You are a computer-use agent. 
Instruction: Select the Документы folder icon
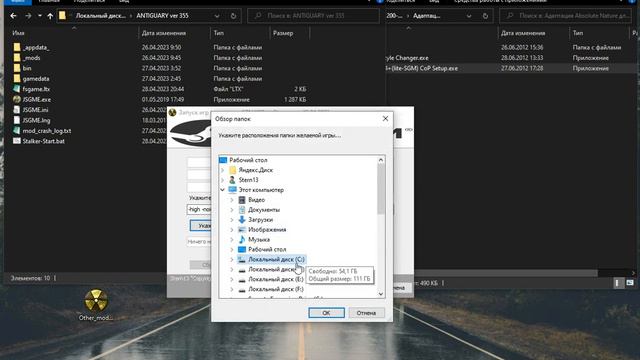242,210
